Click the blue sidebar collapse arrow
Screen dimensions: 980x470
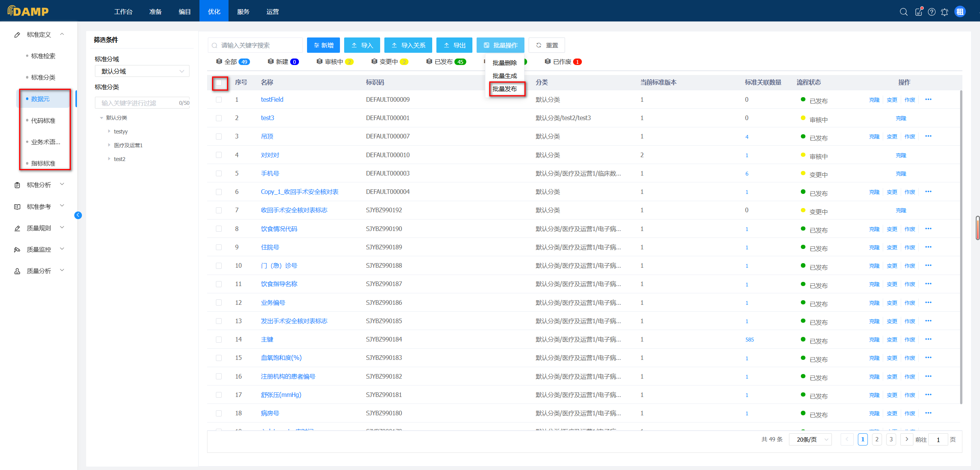pos(78,215)
